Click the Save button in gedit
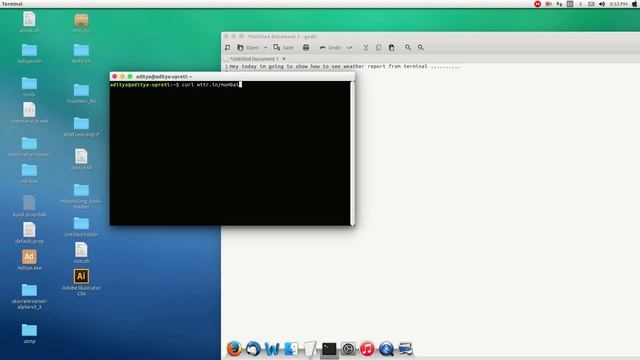 [283, 48]
